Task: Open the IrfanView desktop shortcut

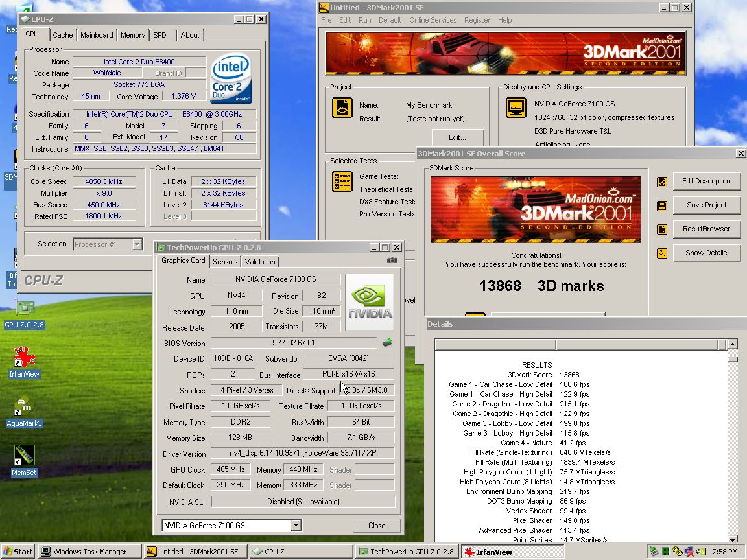Action: [24, 362]
